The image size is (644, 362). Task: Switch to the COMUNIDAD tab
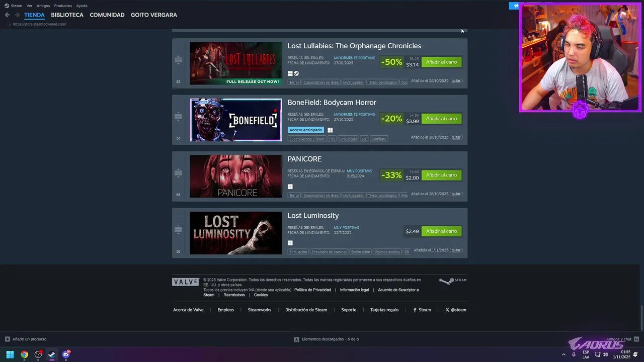click(107, 15)
